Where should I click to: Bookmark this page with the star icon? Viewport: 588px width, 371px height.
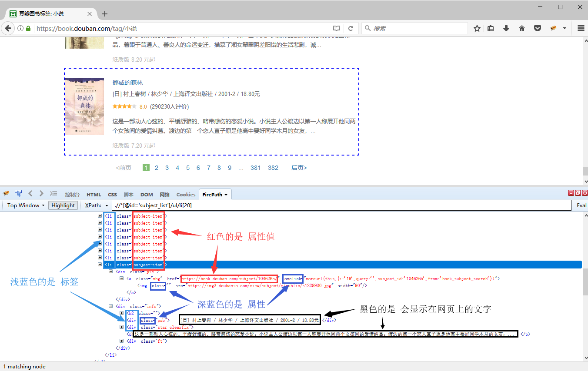coord(477,28)
